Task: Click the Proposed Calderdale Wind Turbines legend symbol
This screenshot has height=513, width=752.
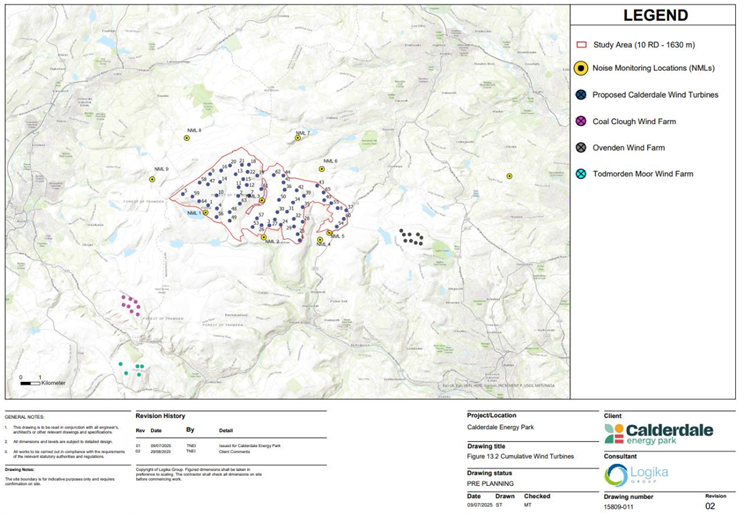Action: 581,95
